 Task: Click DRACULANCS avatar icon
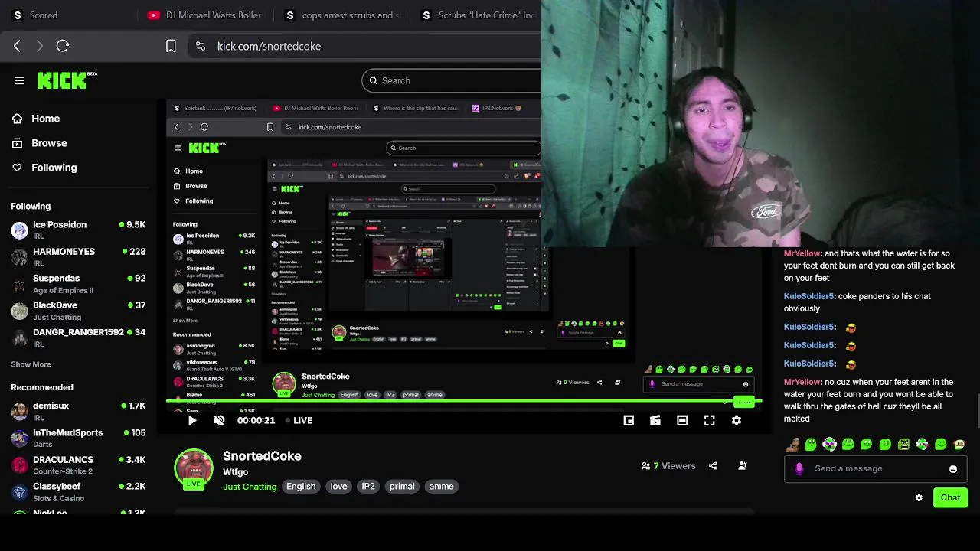pyautogui.click(x=20, y=465)
